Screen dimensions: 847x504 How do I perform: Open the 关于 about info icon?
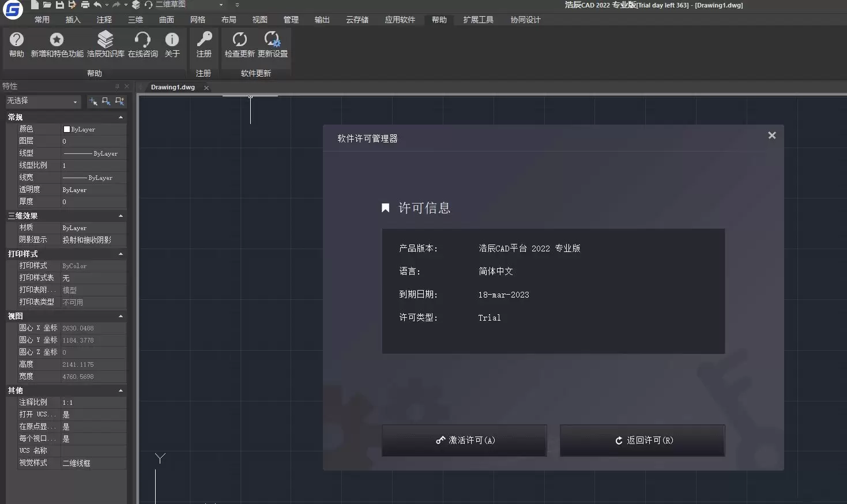click(172, 44)
